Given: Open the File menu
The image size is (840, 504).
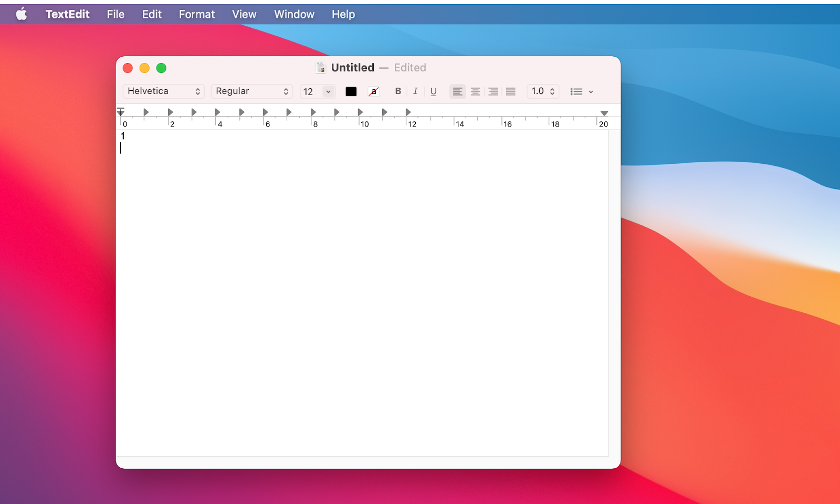Looking at the screenshot, I should [x=115, y=14].
